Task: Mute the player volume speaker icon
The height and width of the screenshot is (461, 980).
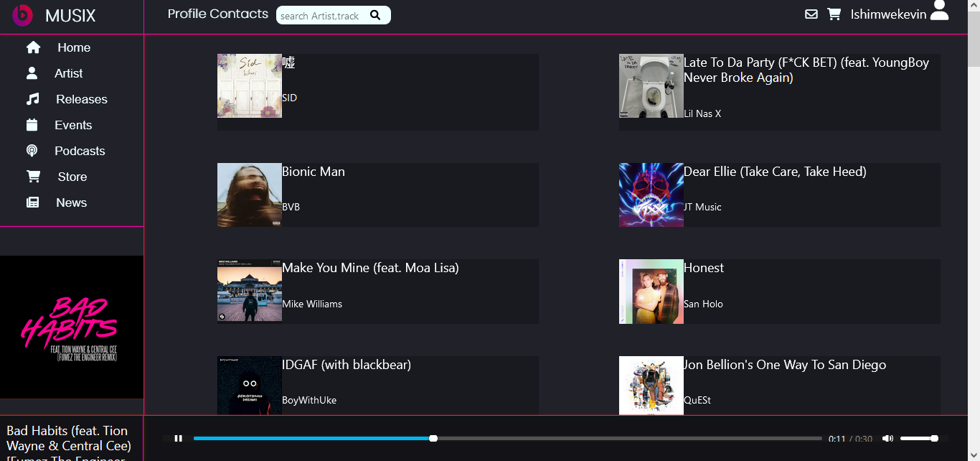Action: tap(887, 438)
